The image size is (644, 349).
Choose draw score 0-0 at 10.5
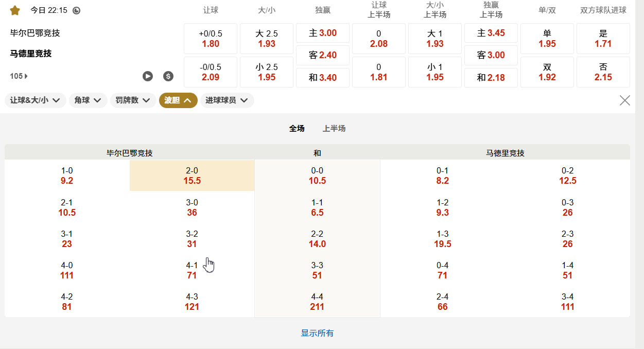coord(317,176)
